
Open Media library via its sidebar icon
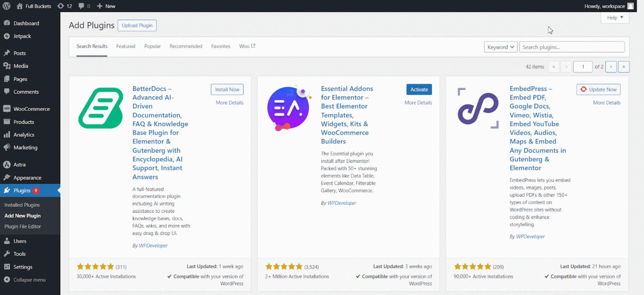[8, 66]
